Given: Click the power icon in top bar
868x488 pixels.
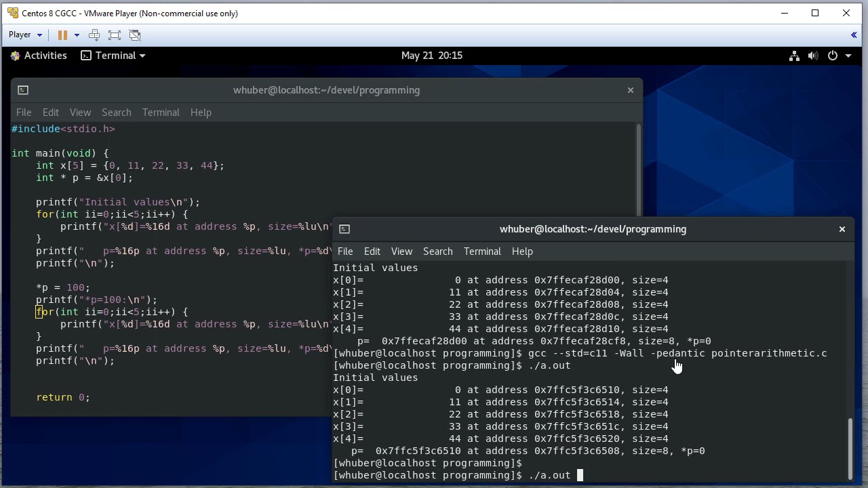Looking at the screenshot, I should click(x=833, y=56).
